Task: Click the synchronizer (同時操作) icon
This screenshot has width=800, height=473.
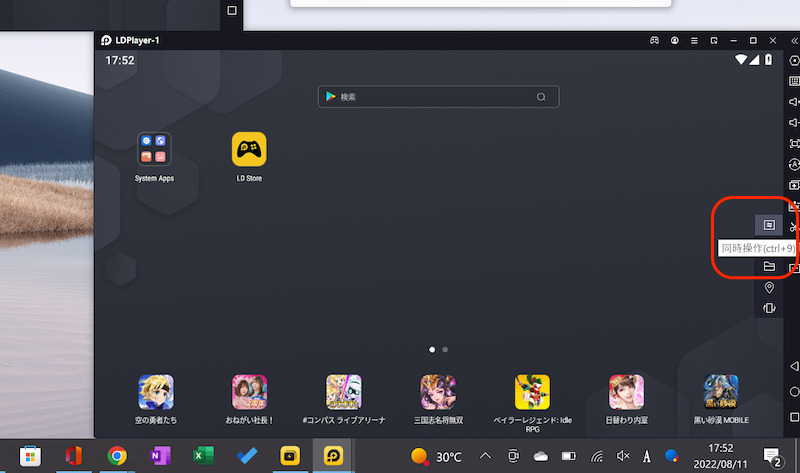Action: 768,225
